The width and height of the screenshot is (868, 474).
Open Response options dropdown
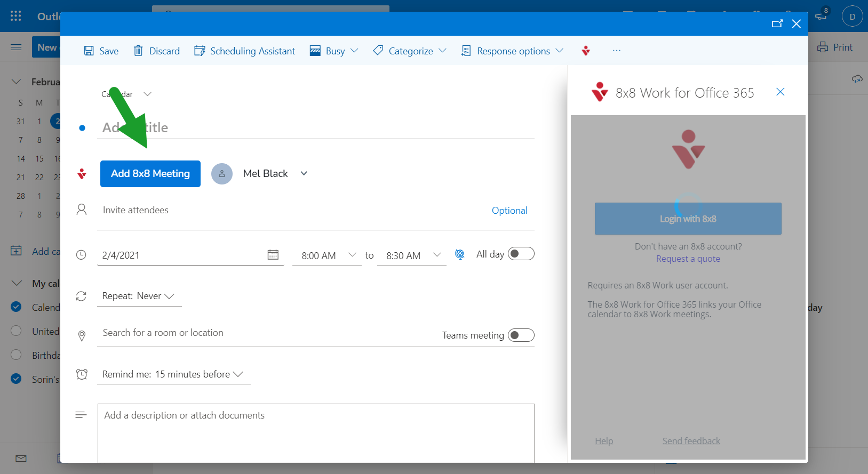pos(512,51)
